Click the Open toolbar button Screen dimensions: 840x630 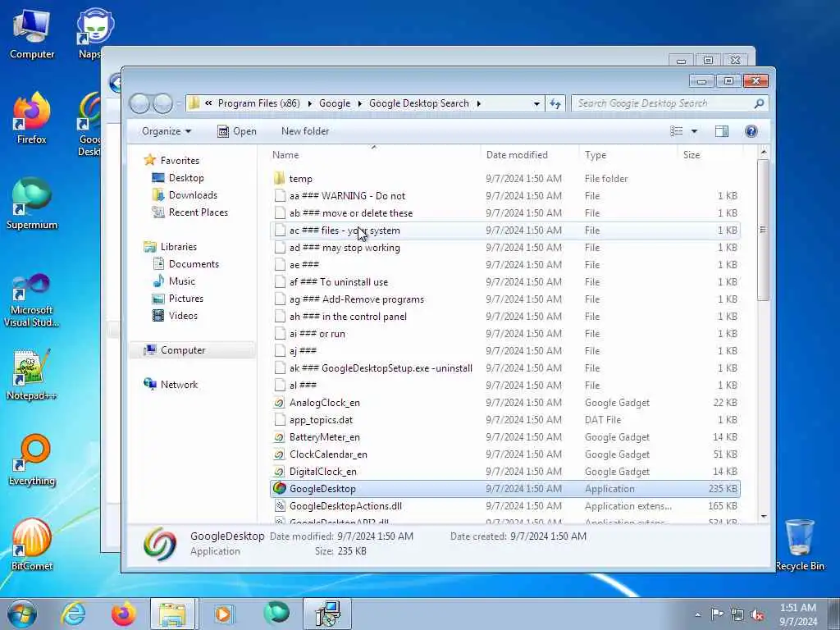237,131
